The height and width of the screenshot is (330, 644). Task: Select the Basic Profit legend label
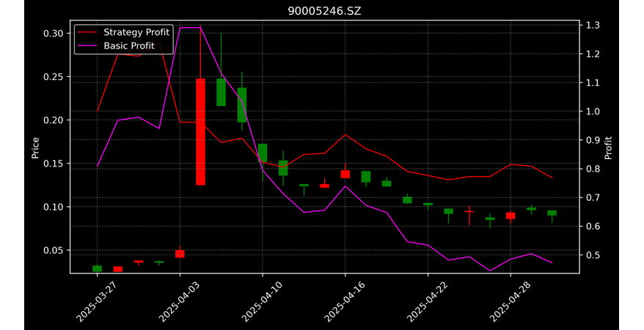tap(129, 45)
